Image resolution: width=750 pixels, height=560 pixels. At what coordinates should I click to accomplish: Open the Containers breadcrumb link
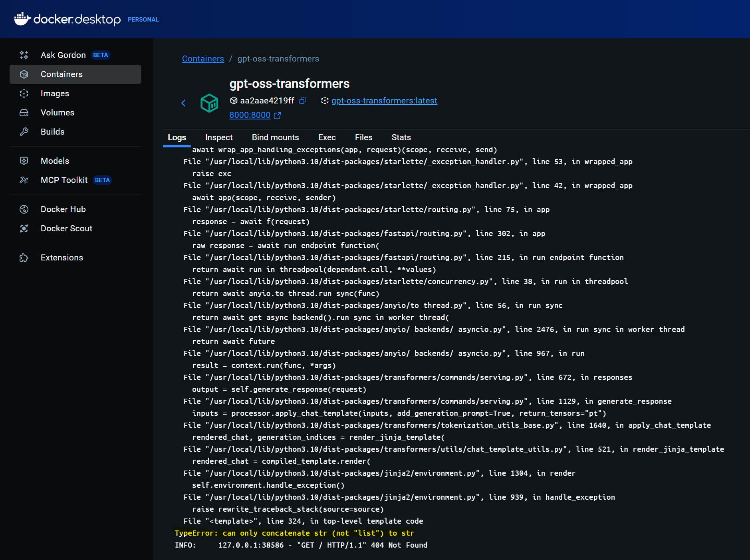[203, 59]
